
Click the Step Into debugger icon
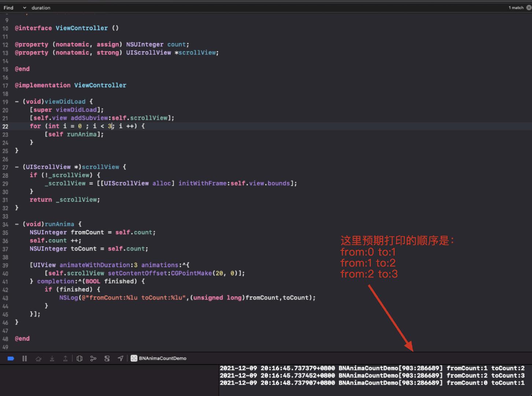tap(52, 358)
